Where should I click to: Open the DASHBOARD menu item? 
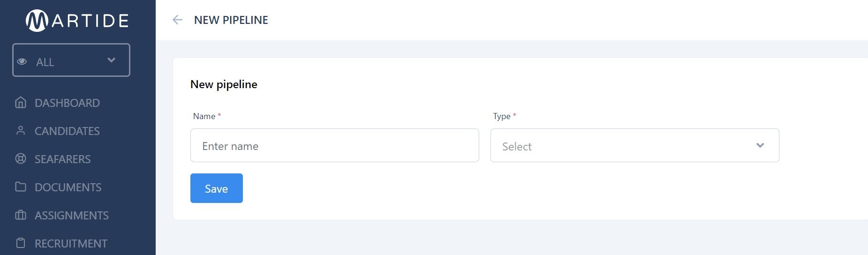pyautogui.click(x=67, y=103)
